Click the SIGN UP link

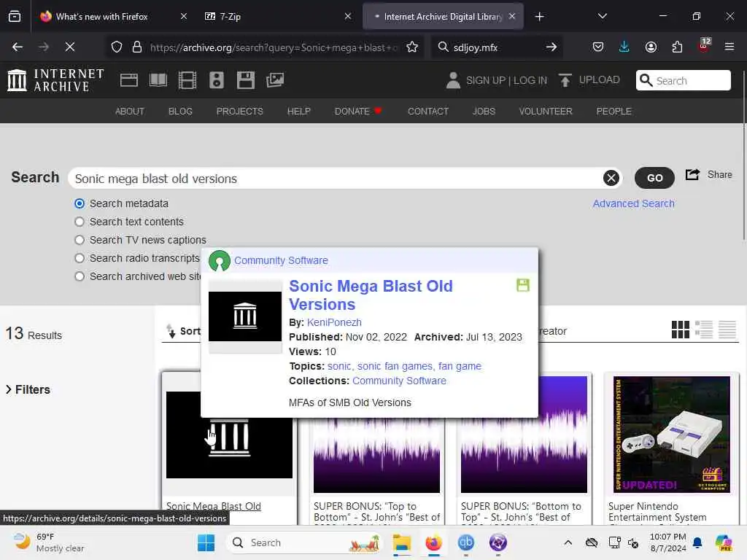click(485, 80)
